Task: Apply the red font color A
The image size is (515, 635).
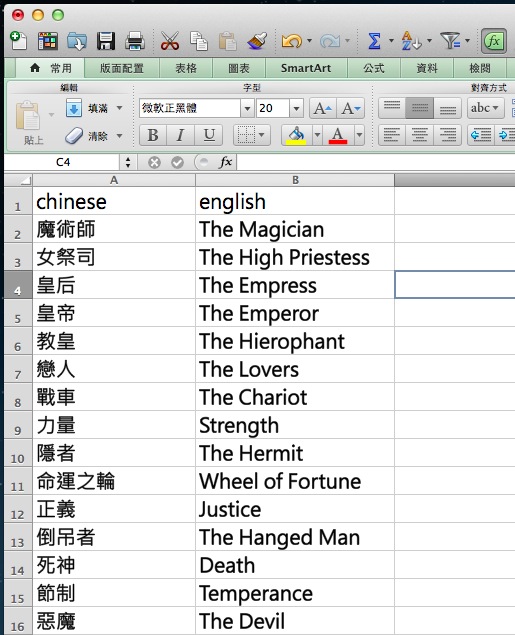Action: click(x=338, y=135)
